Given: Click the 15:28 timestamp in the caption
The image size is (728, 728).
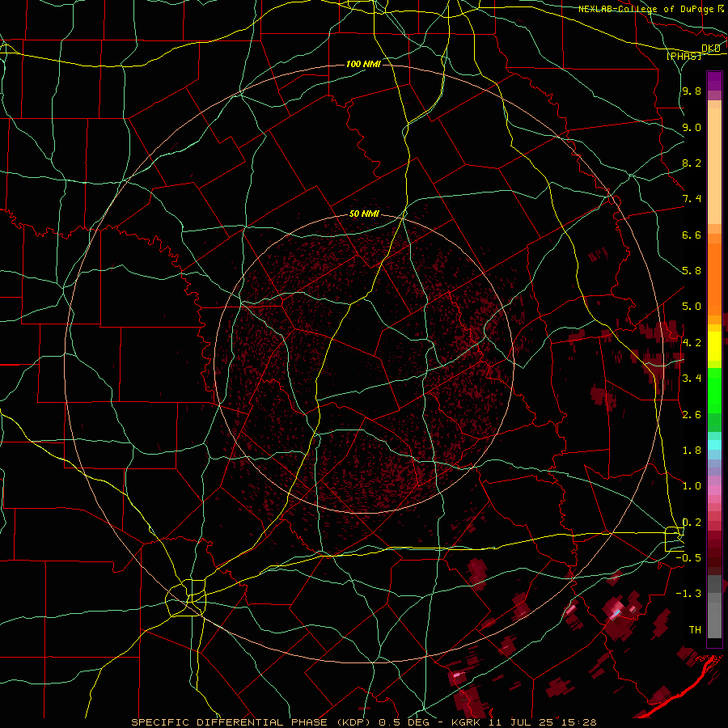Looking at the screenshot, I should (x=580, y=722).
